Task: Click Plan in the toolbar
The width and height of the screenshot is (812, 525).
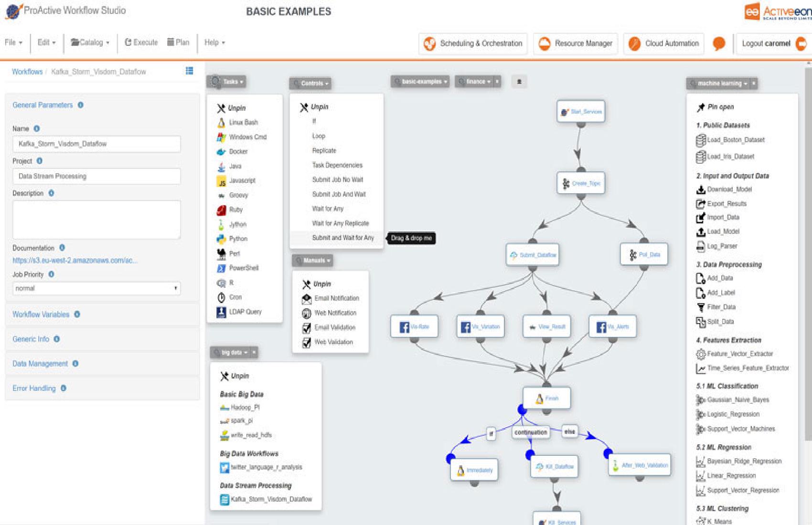Action: click(178, 42)
